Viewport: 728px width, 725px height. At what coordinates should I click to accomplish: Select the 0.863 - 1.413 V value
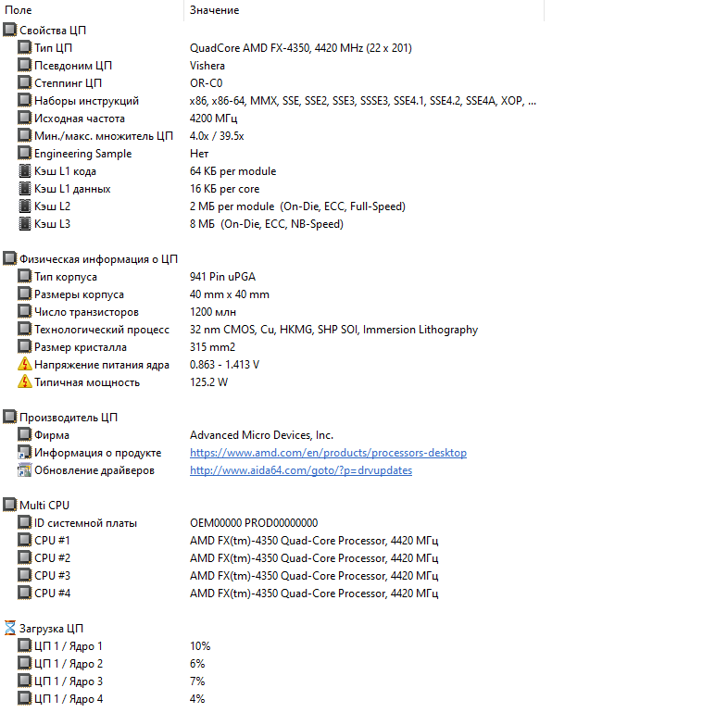(x=225, y=365)
